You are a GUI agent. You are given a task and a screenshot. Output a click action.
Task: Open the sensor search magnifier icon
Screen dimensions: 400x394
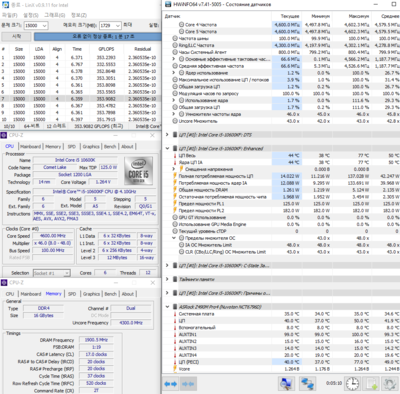[x=286, y=384]
